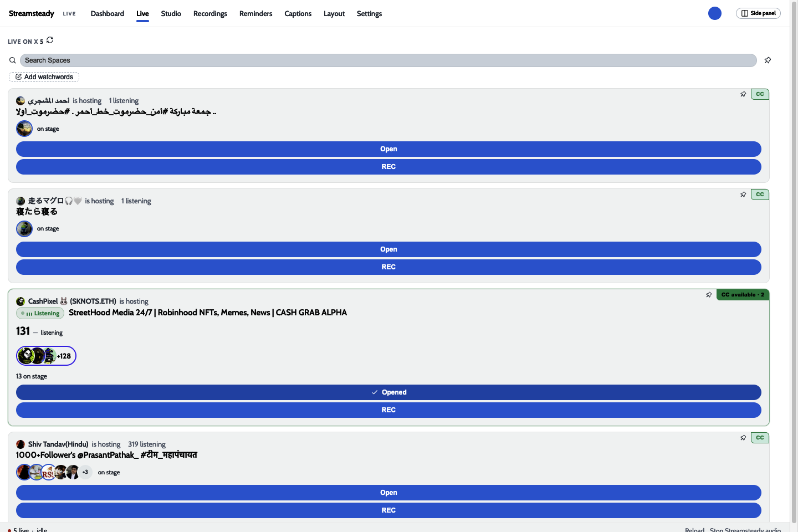Pin the search bar with pushpin icon
Image resolution: width=798 pixels, height=532 pixels.
pyautogui.click(x=768, y=60)
